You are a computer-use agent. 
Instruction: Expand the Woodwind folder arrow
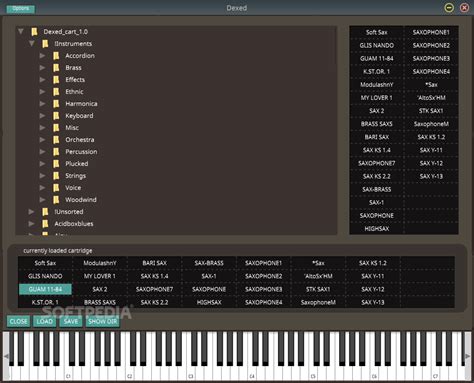42,200
